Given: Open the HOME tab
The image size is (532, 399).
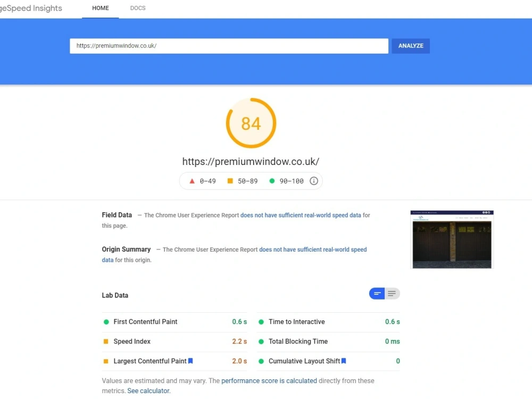Looking at the screenshot, I should [101, 8].
